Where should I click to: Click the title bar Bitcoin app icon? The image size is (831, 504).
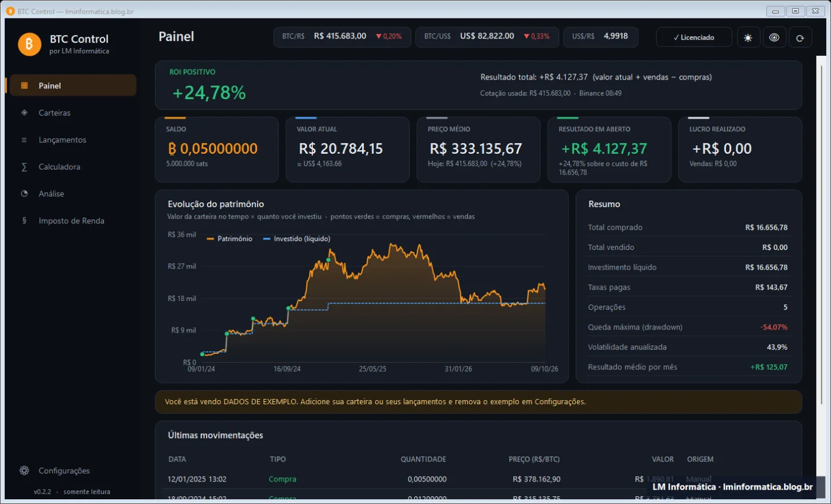click(x=10, y=11)
